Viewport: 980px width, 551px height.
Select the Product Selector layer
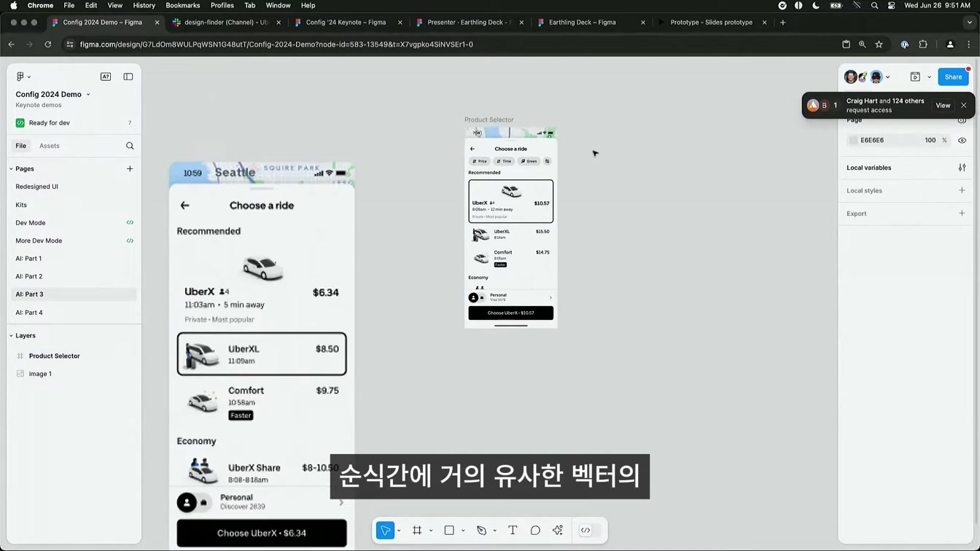(x=55, y=356)
